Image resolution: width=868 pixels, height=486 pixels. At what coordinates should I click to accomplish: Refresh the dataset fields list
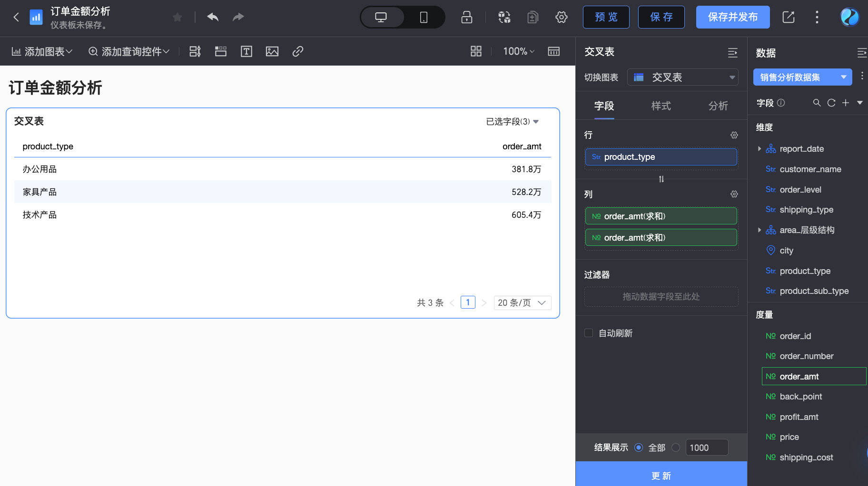coord(831,103)
